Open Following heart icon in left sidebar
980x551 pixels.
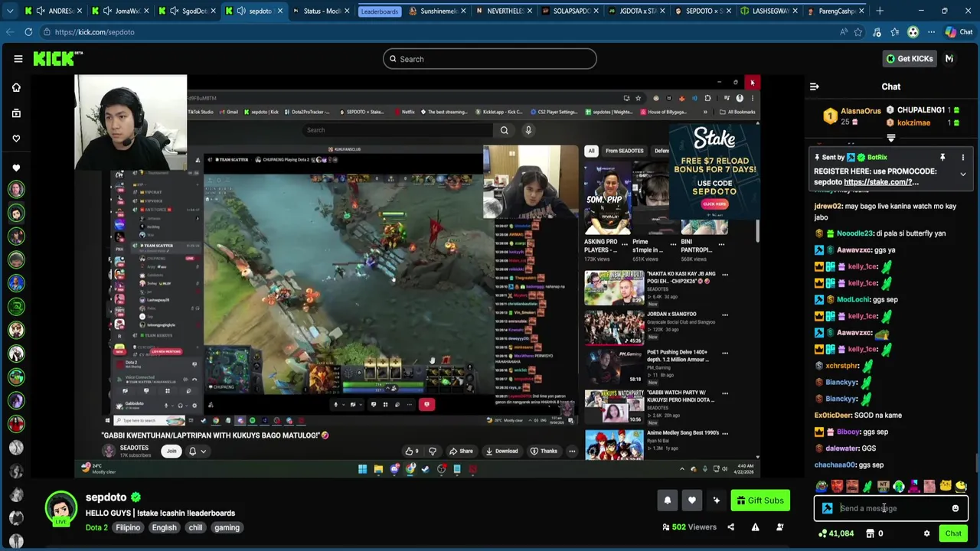pyautogui.click(x=16, y=139)
